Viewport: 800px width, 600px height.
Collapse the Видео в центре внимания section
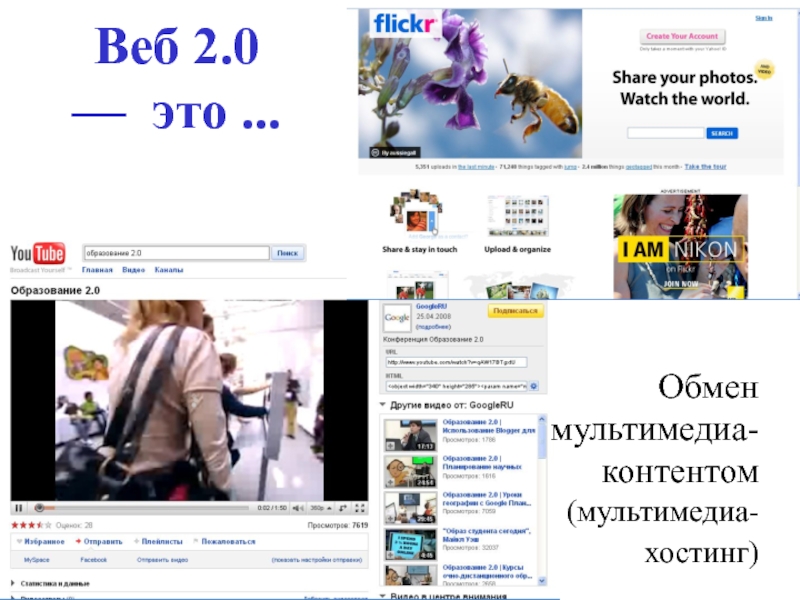383,596
